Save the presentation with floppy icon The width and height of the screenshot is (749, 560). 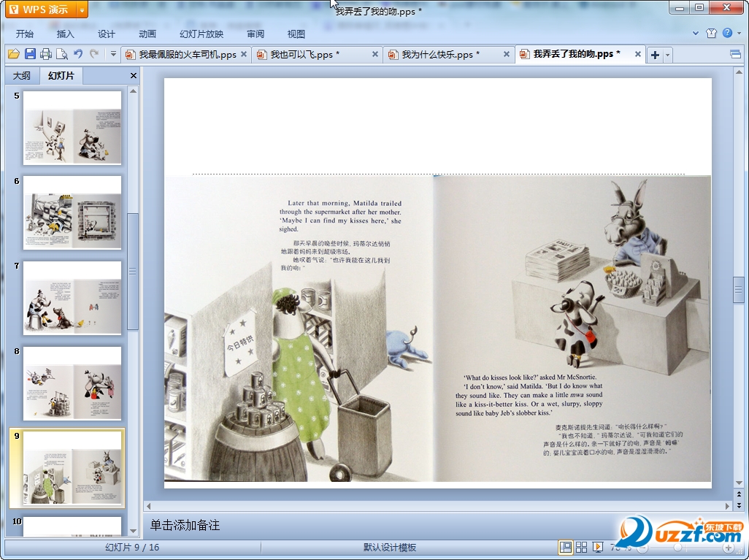point(30,54)
